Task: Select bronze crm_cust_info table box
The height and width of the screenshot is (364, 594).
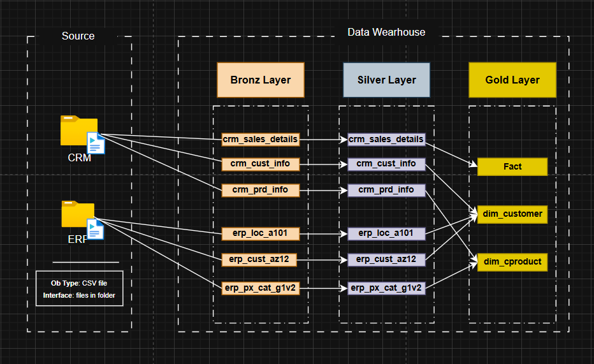Action: point(260,164)
